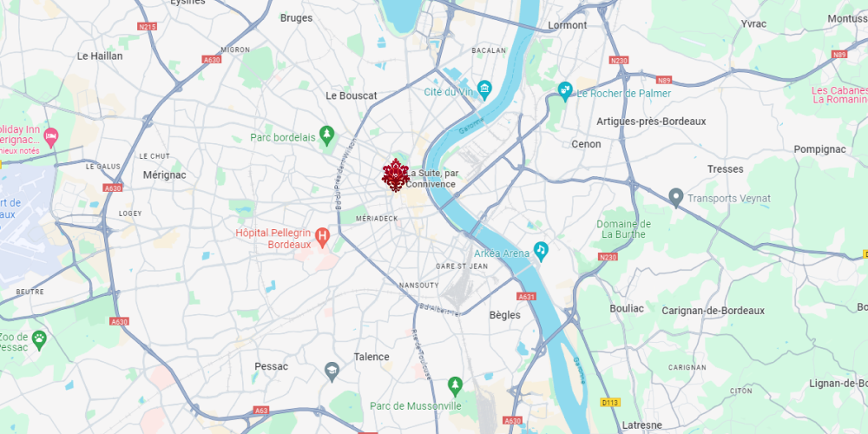Click the Le Bouscat label
This screenshot has height=434, width=868.
click(x=351, y=95)
